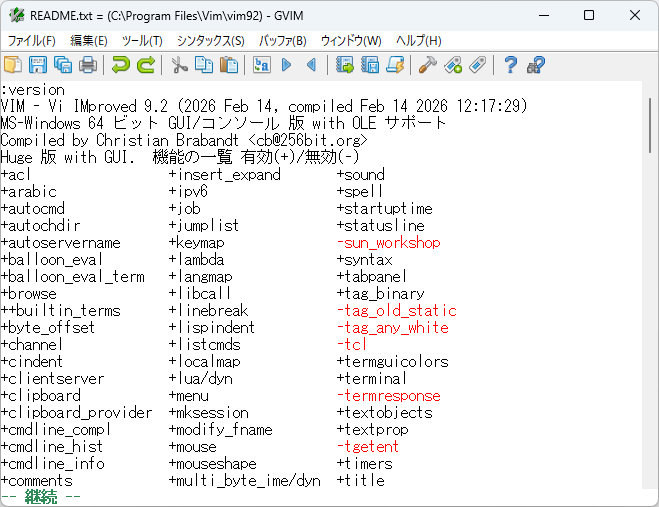Click the GVIM application icon in title bar
The image size is (659, 507).
coord(16,15)
